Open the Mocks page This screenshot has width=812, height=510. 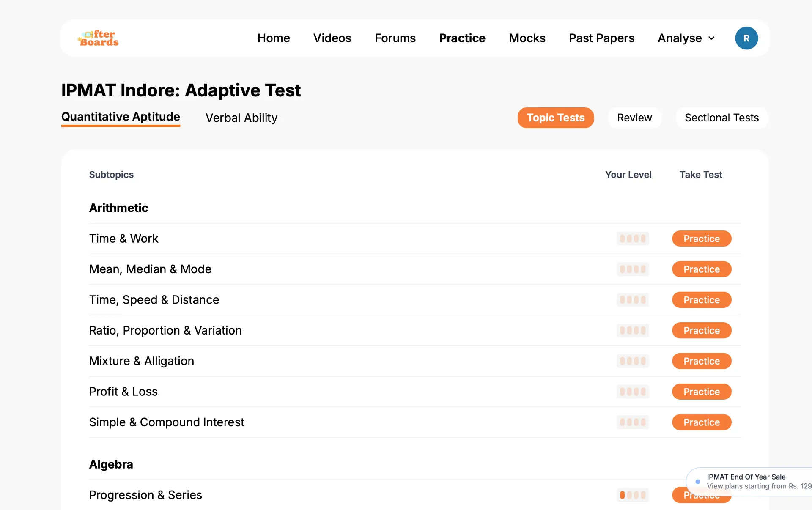527,38
